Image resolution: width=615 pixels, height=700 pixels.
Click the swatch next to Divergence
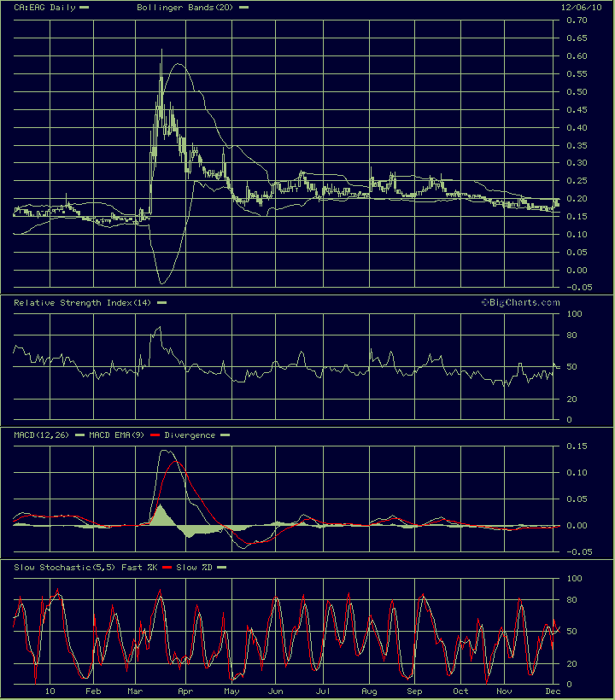click(225, 435)
